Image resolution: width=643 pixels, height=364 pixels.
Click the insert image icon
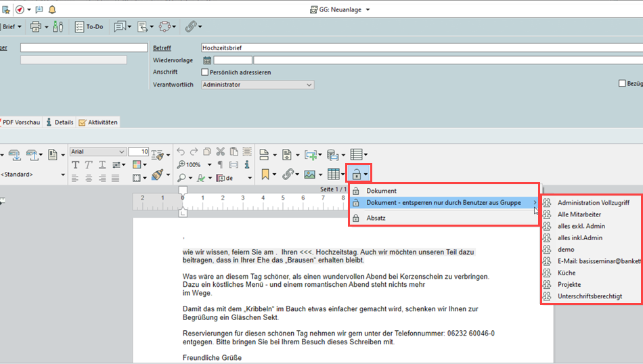[x=309, y=175]
